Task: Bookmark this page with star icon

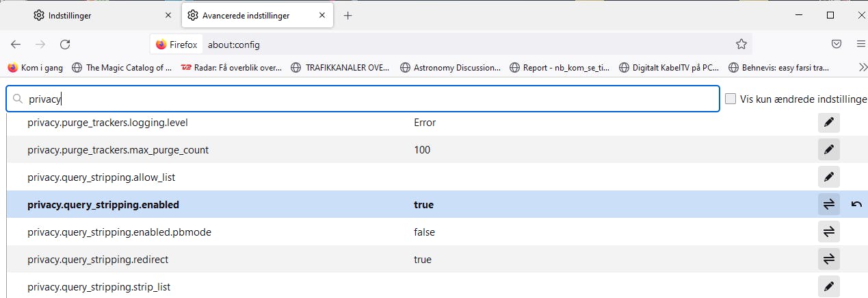Action: coord(741,45)
